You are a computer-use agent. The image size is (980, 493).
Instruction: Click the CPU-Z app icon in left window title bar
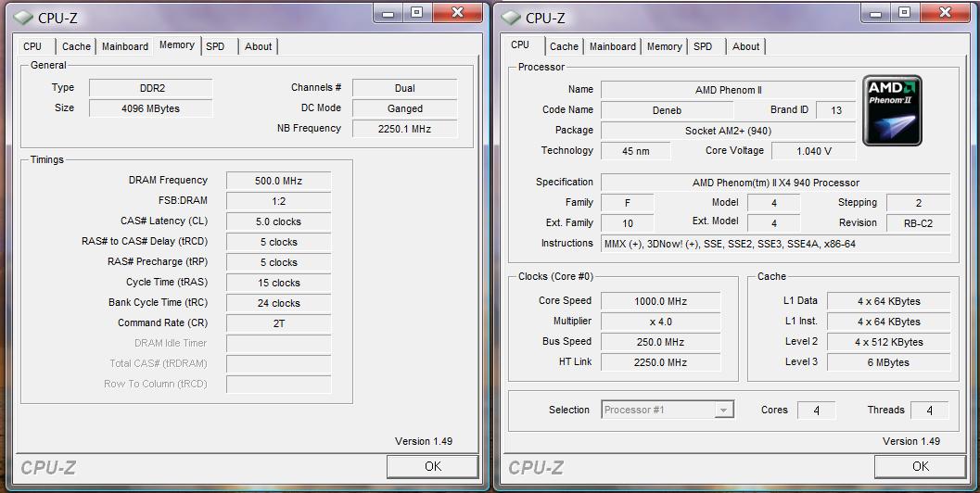23,18
